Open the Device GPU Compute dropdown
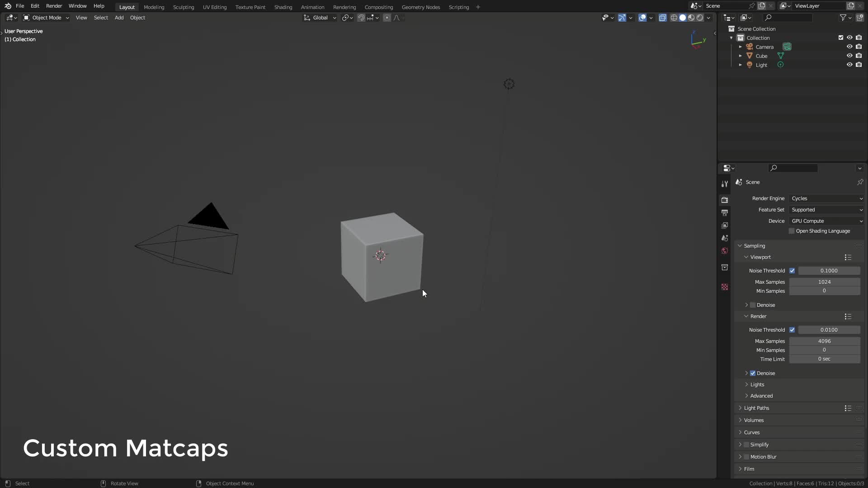Viewport: 868px width, 488px height. 827,221
